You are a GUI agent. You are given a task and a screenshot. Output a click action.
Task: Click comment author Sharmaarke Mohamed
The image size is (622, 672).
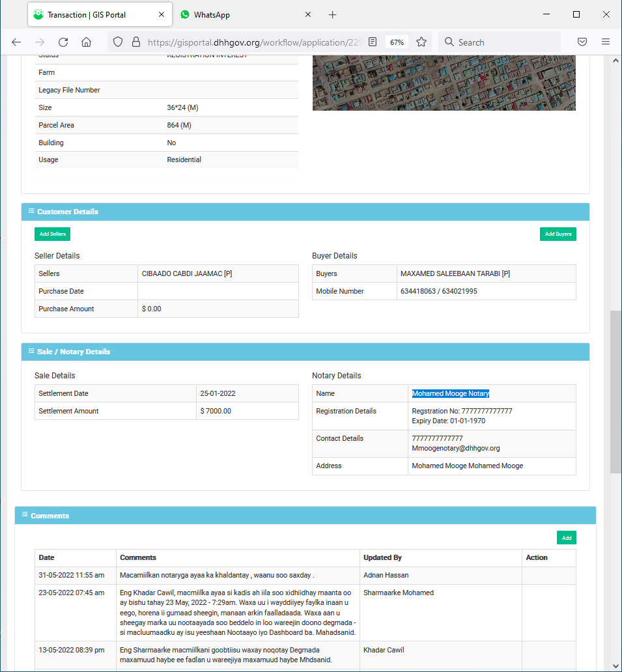tap(398, 593)
